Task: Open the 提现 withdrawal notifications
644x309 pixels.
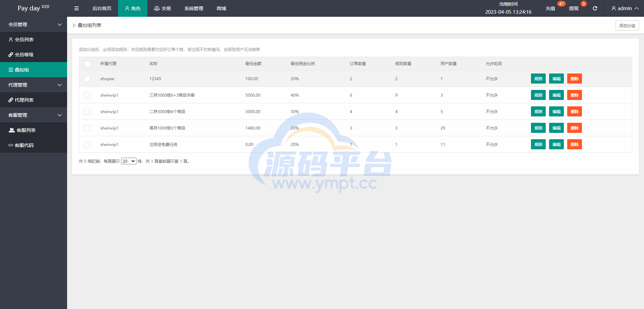Action: pos(574,8)
